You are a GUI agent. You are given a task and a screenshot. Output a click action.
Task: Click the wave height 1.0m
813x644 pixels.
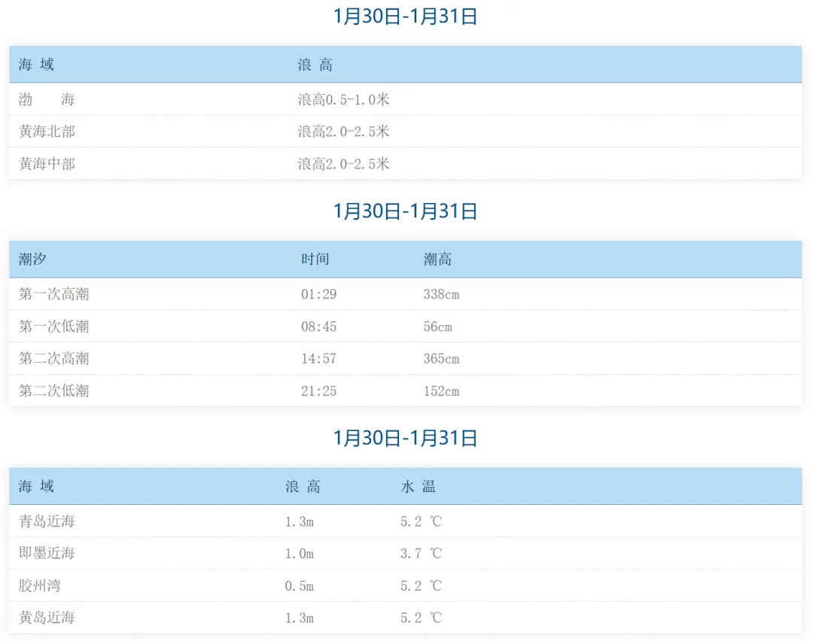point(299,553)
